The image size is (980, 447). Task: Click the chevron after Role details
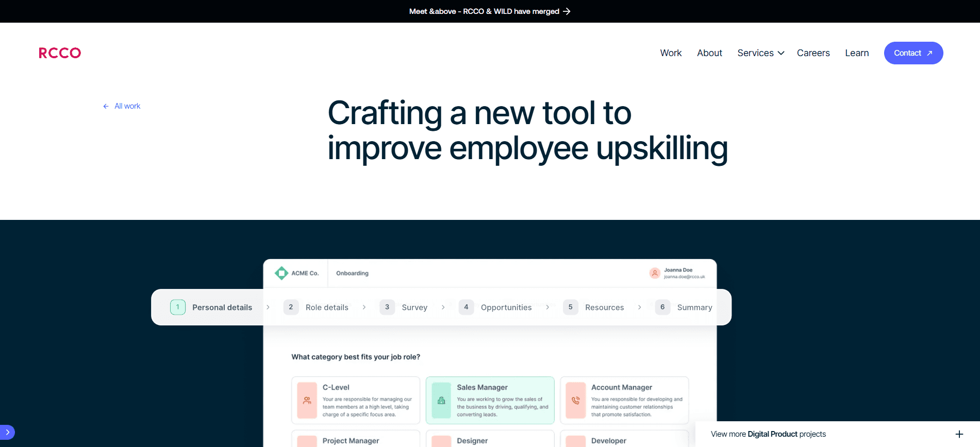tap(364, 307)
